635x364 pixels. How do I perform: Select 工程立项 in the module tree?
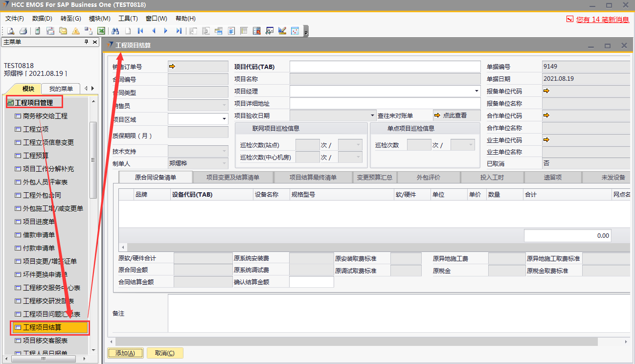click(36, 129)
